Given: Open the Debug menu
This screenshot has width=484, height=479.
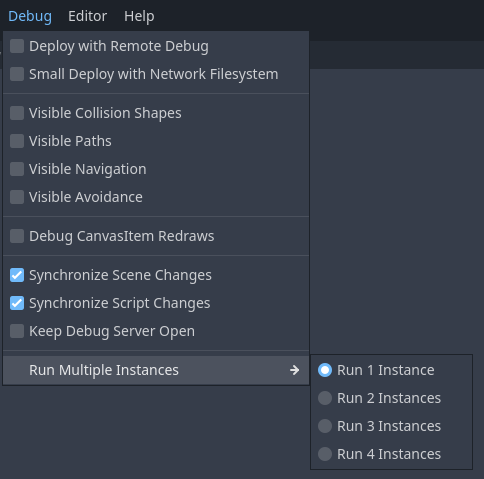Looking at the screenshot, I should pos(30,16).
